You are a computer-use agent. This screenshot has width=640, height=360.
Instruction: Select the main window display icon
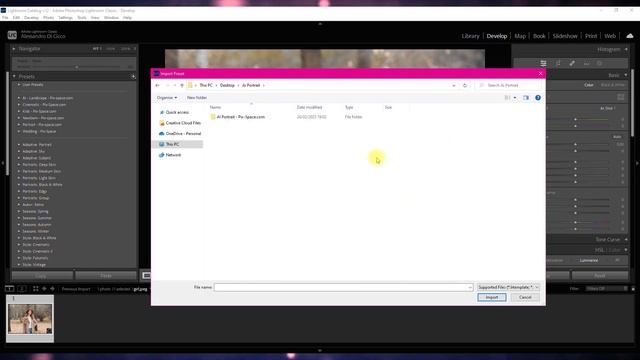9,289
